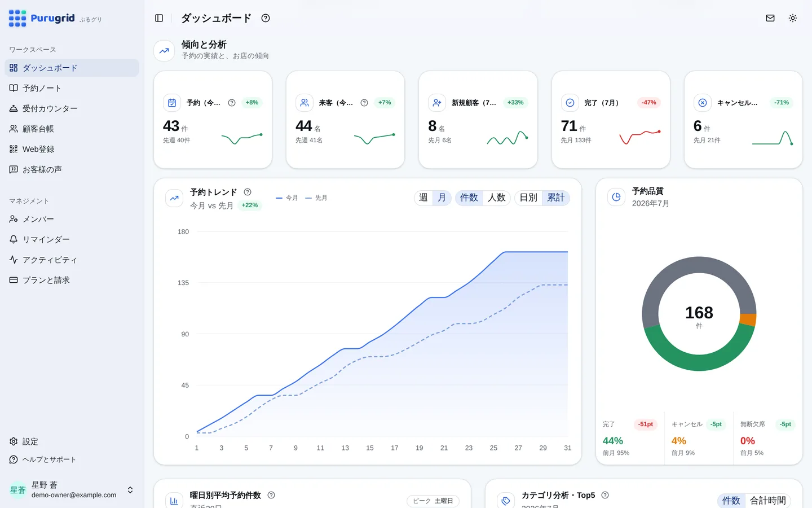The height and width of the screenshot is (508, 812).
Task: Select 合計時間 in カテゴリ分析
Action: [x=768, y=501]
